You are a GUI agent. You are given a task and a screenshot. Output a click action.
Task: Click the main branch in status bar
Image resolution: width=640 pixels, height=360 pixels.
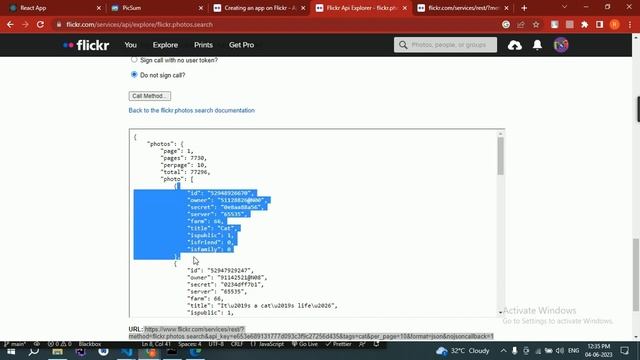(x=15, y=344)
